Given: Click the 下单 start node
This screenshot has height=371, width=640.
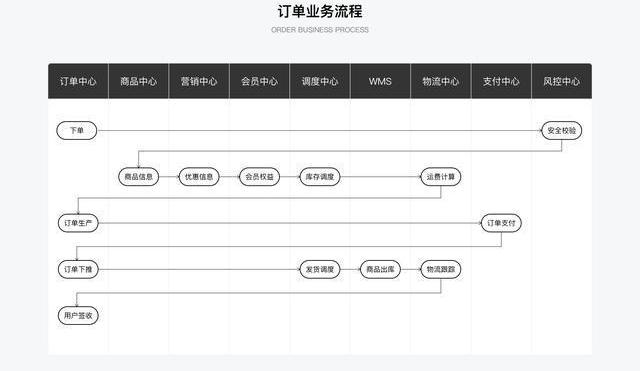Looking at the screenshot, I should pos(77,131).
